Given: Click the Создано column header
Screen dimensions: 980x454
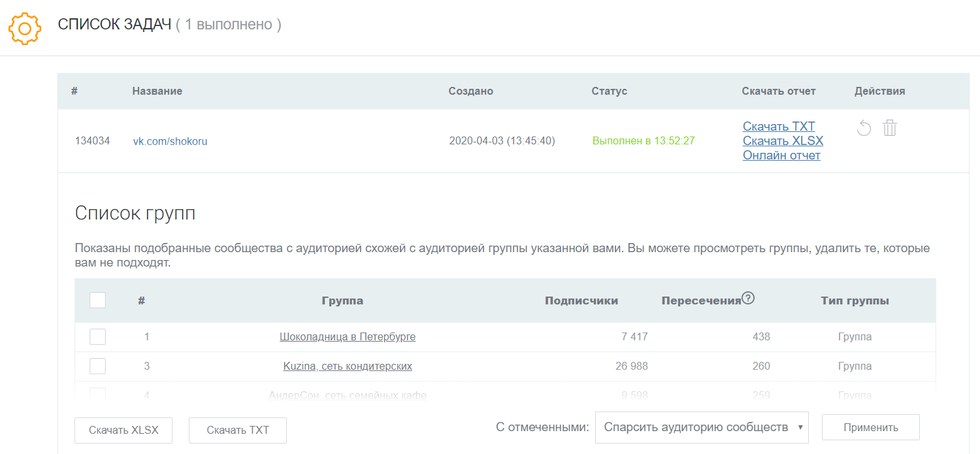Looking at the screenshot, I should click(x=471, y=91).
